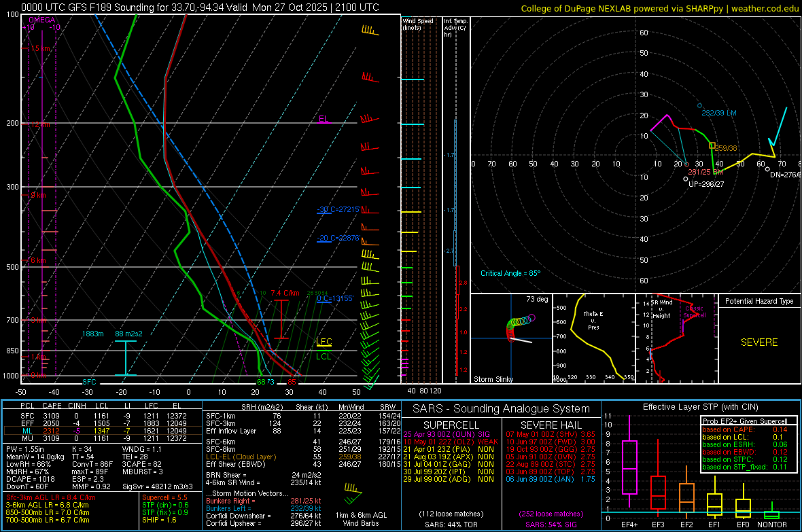This screenshot has width=802, height=532.
Task: Click the 'STP (cin) = 0.6' value
Action: pyautogui.click(x=165, y=505)
